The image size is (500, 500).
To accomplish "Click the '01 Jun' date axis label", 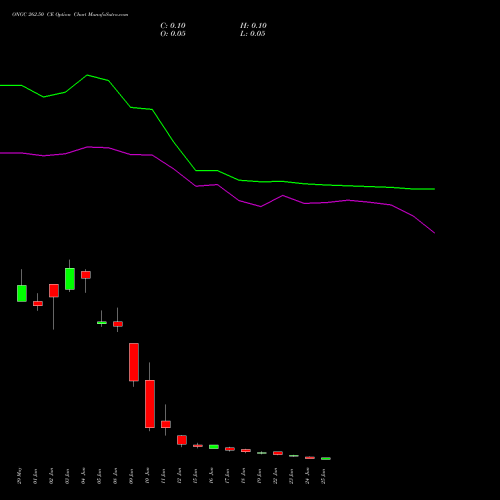I will click(x=35, y=476).
